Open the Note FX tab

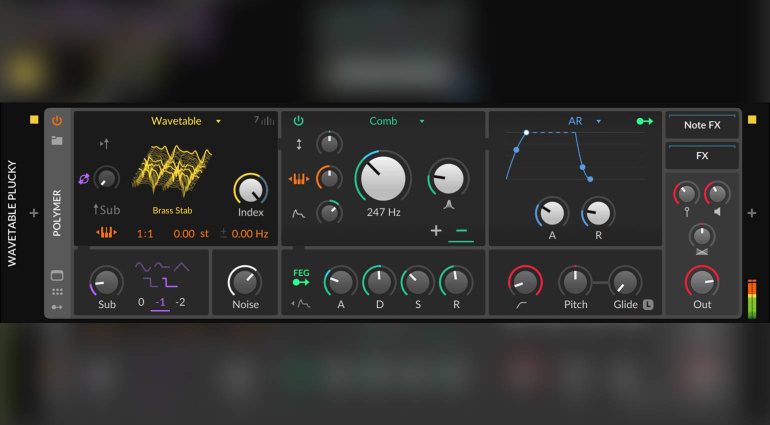click(701, 125)
